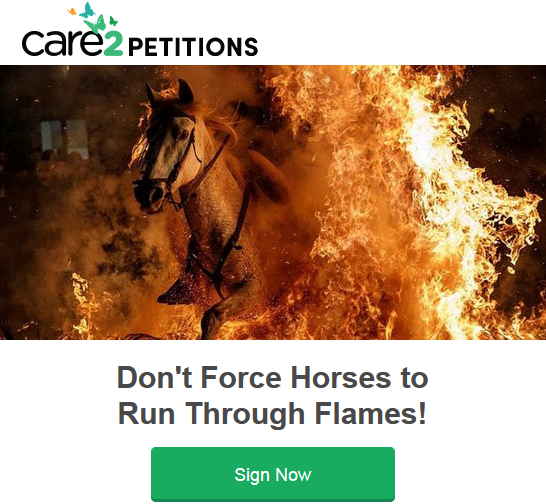Click the horse photo banner

(273, 202)
